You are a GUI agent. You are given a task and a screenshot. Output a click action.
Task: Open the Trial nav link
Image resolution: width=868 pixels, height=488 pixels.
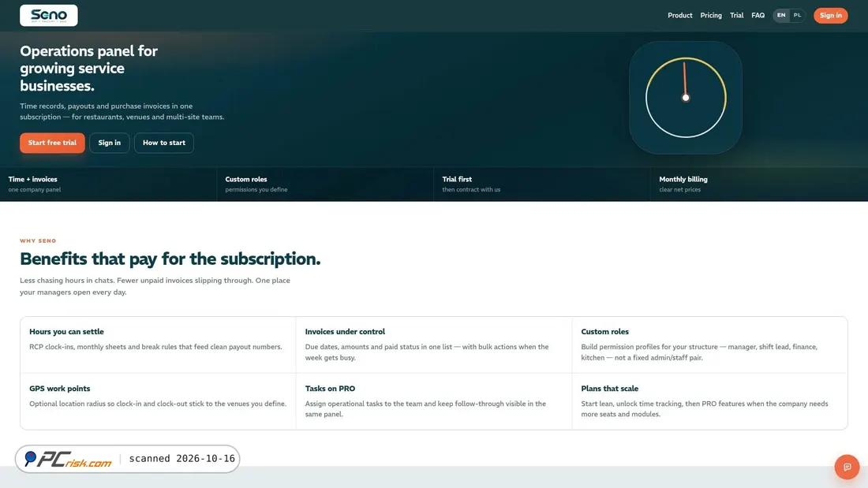tap(736, 16)
